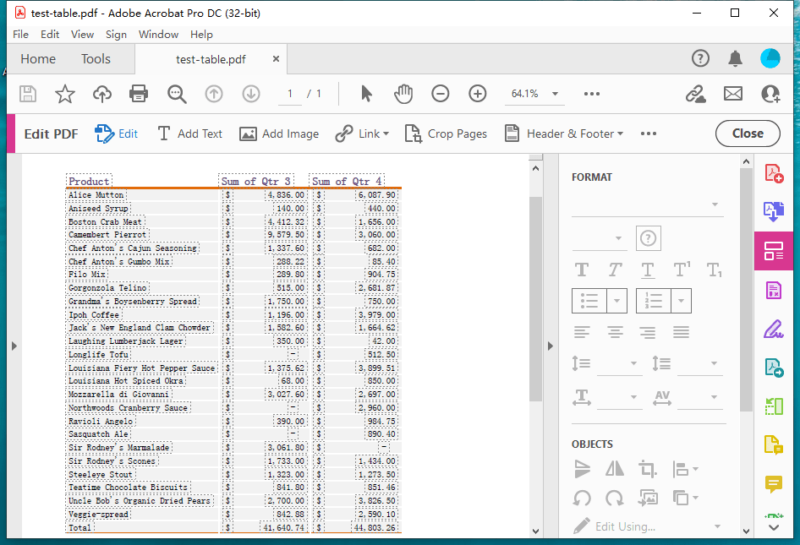Switch to the Tools tab
The height and width of the screenshot is (545, 800).
[95, 59]
